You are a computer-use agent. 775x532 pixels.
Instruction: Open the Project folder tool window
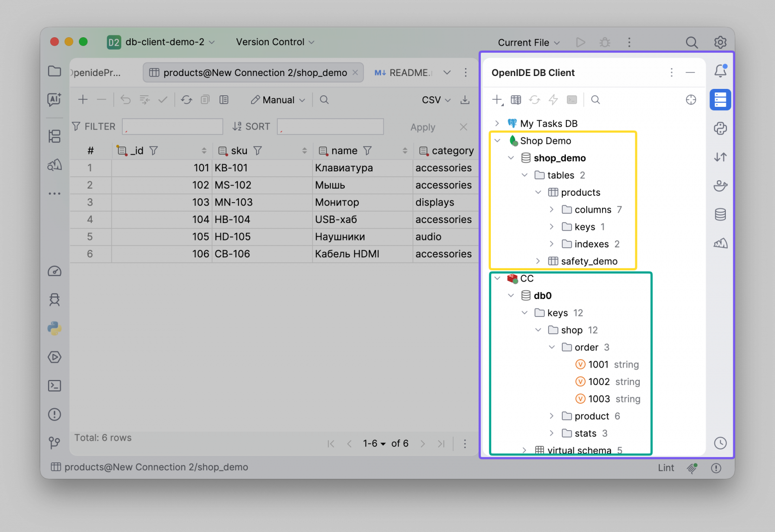coord(55,71)
